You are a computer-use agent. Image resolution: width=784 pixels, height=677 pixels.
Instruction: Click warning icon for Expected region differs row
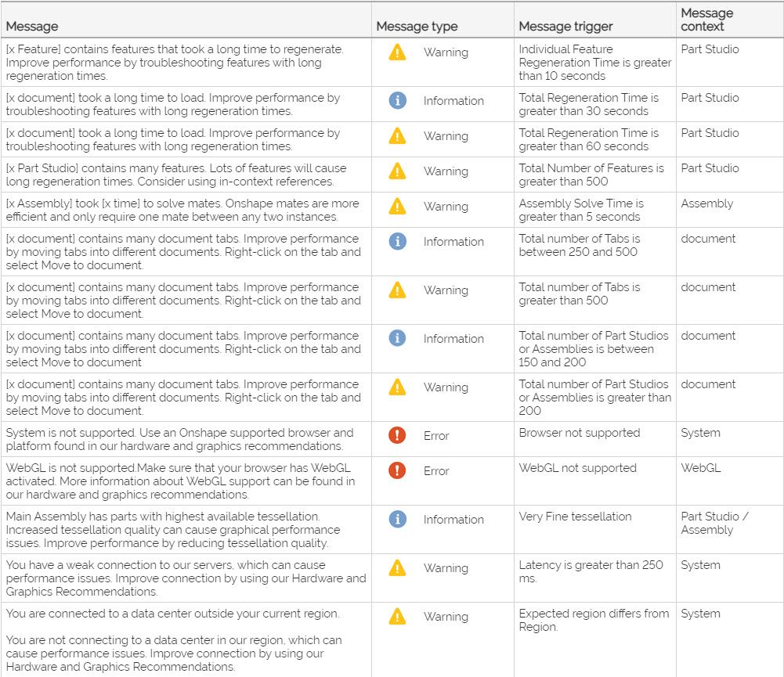tap(398, 617)
